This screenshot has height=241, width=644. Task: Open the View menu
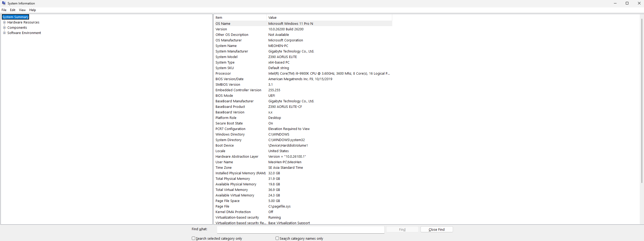[x=22, y=10]
